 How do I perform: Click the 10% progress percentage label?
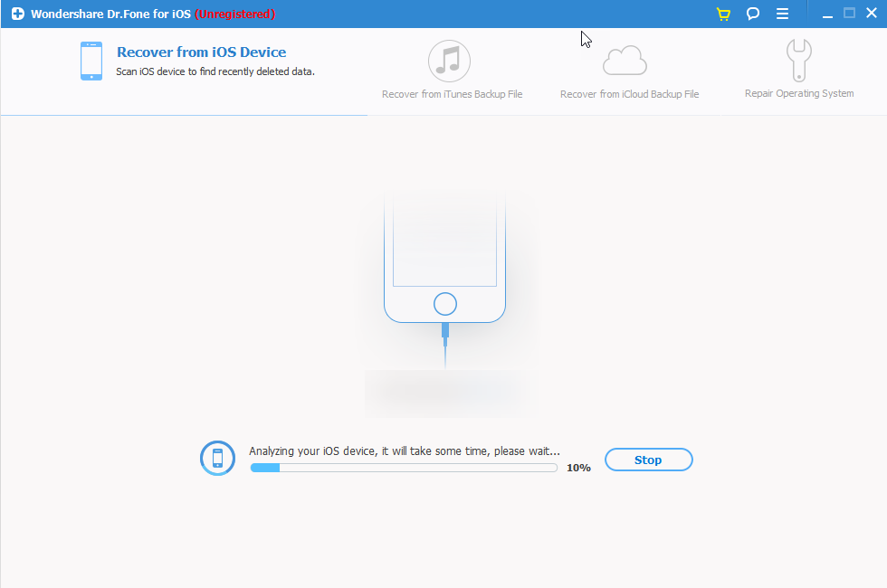point(578,468)
